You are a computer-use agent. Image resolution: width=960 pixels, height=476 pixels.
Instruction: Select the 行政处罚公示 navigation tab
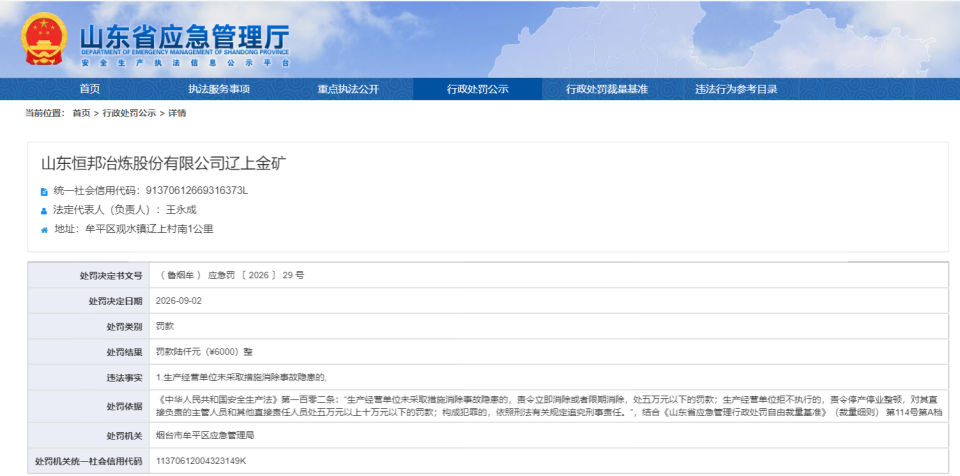[478, 89]
